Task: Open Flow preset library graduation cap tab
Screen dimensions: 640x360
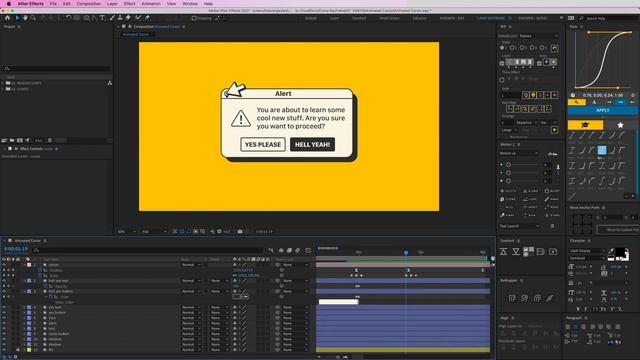Action: tap(585, 125)
